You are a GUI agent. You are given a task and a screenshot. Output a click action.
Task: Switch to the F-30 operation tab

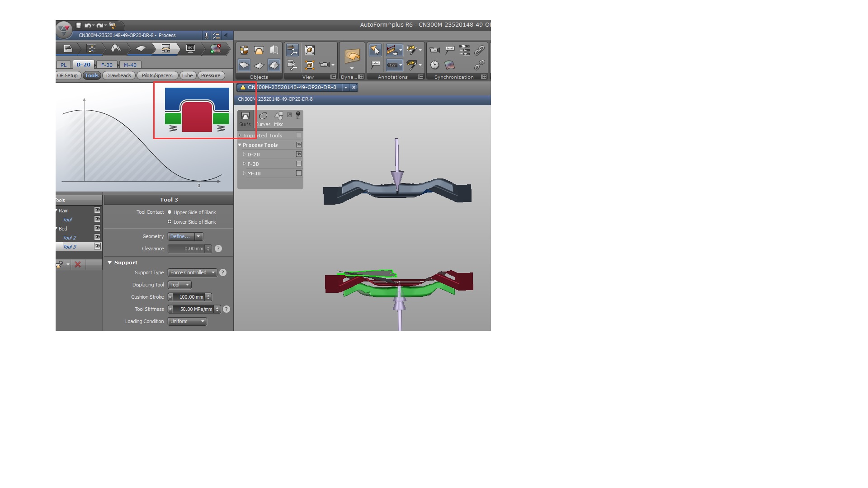pyautogui.click(x=107, y=65)
